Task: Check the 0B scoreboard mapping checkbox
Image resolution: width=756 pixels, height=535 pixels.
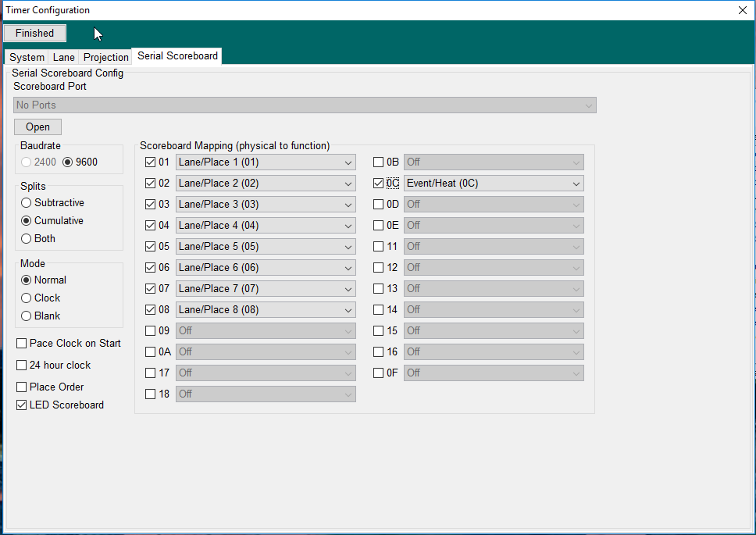Action: [379, 162]
